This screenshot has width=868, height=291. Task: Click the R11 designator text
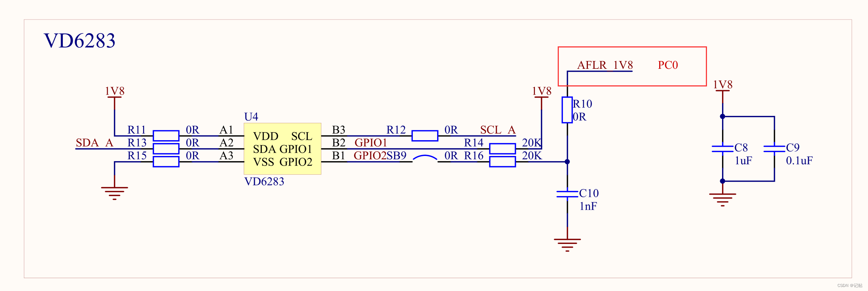[x=137, y=130]
